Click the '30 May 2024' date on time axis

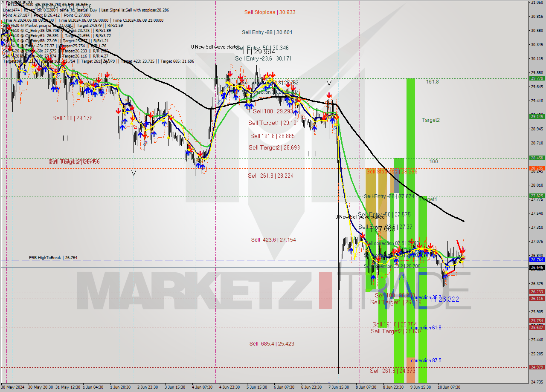[x=12, y=387]
